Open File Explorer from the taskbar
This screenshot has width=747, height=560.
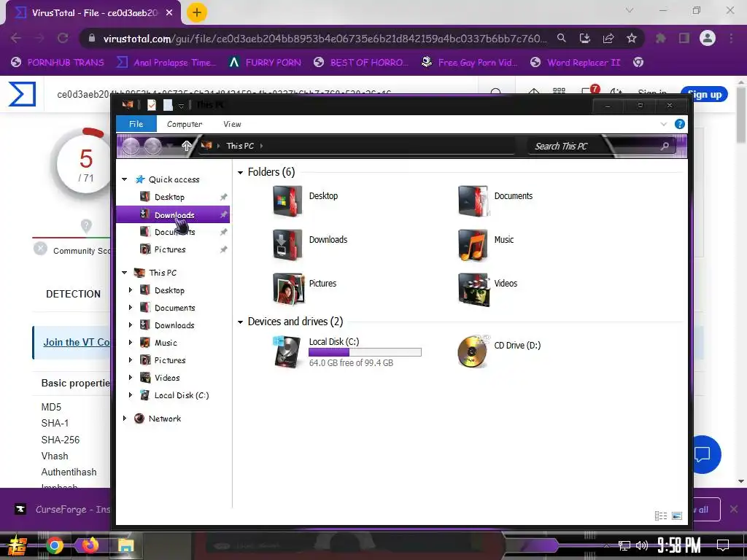pyautogui.click(x=125, y=545)
